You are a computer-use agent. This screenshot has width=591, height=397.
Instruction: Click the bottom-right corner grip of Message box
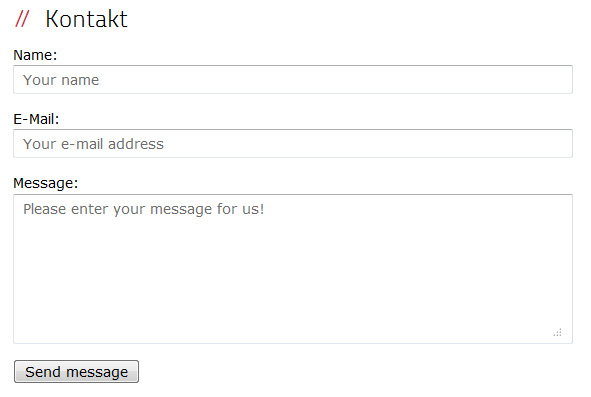558,333
